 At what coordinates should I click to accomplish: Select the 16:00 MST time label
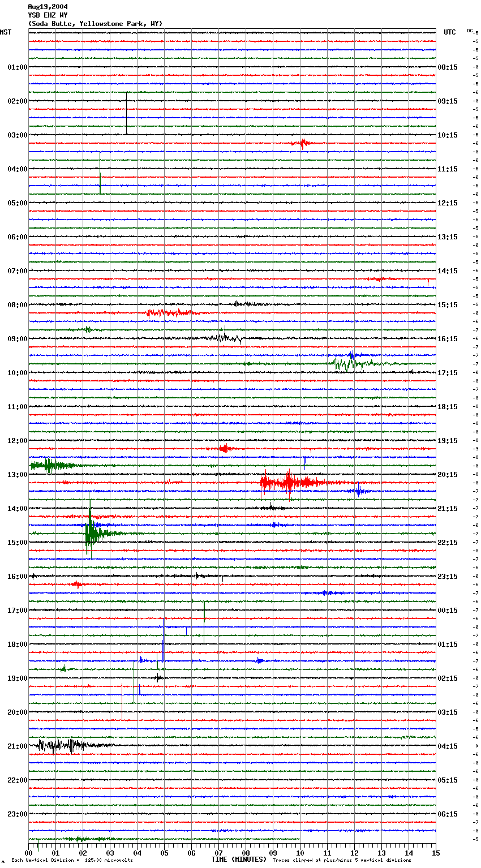point(18,577)
